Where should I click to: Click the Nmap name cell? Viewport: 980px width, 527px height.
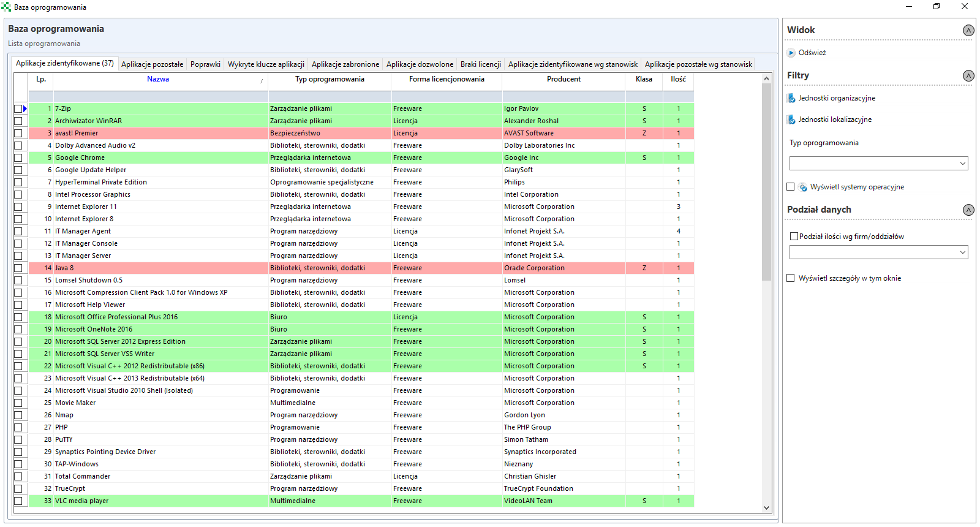click(x=64, y=415)
